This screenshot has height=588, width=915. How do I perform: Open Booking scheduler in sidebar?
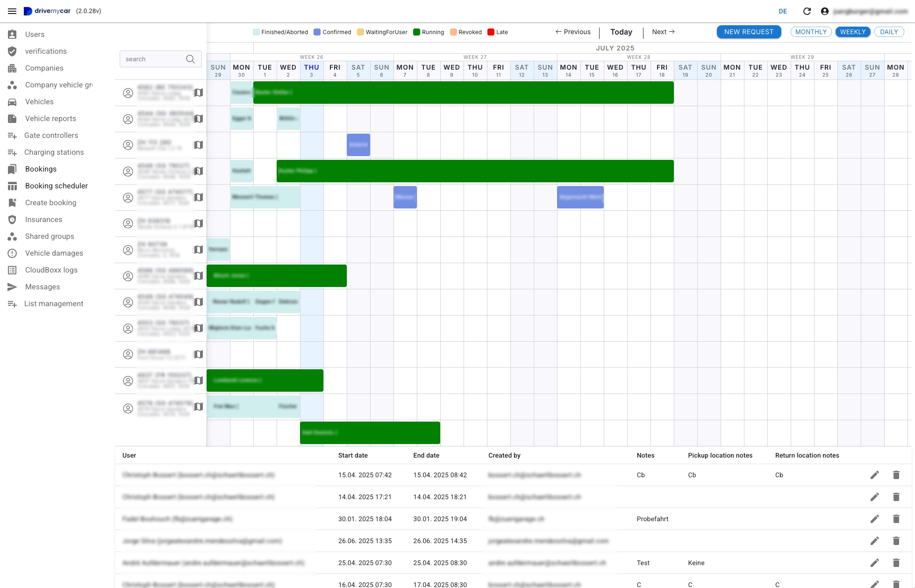point(56,186)
